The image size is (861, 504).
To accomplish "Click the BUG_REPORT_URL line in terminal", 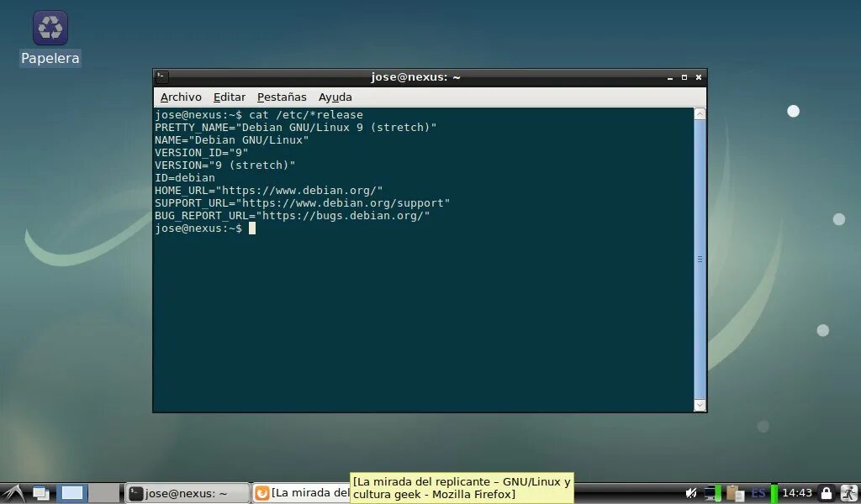I will click(x=292, y=216).
